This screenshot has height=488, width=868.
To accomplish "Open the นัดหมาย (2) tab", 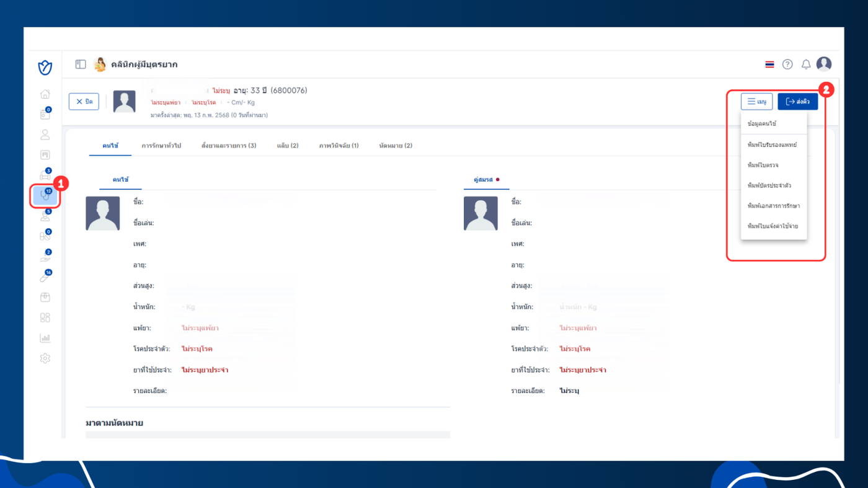I will (396, 146).
